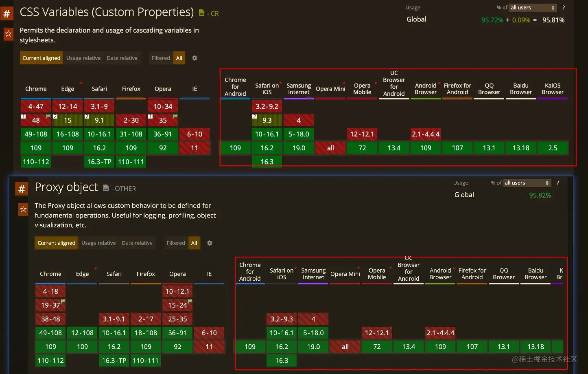Image resolution: width=588 pixels, height=374 pixels.
Task: Click Chrome column header in CSS Variables table
Action: tap(36, 89)
